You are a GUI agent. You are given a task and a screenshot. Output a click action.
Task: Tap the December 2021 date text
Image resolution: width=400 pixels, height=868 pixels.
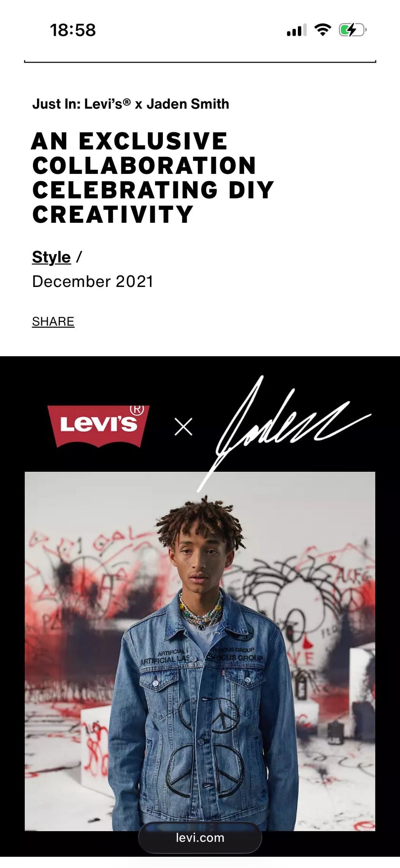[x=93, y=282]
